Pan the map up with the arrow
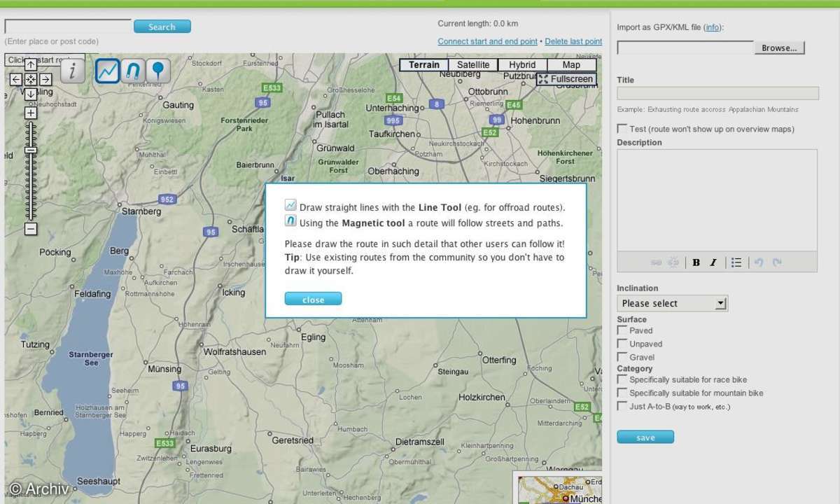The height and width of the screenshot is (504, 840). click(31, 65)
